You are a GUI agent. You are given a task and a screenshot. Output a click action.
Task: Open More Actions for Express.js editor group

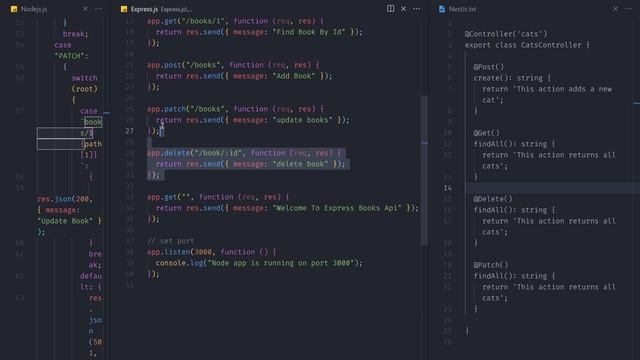416,9
